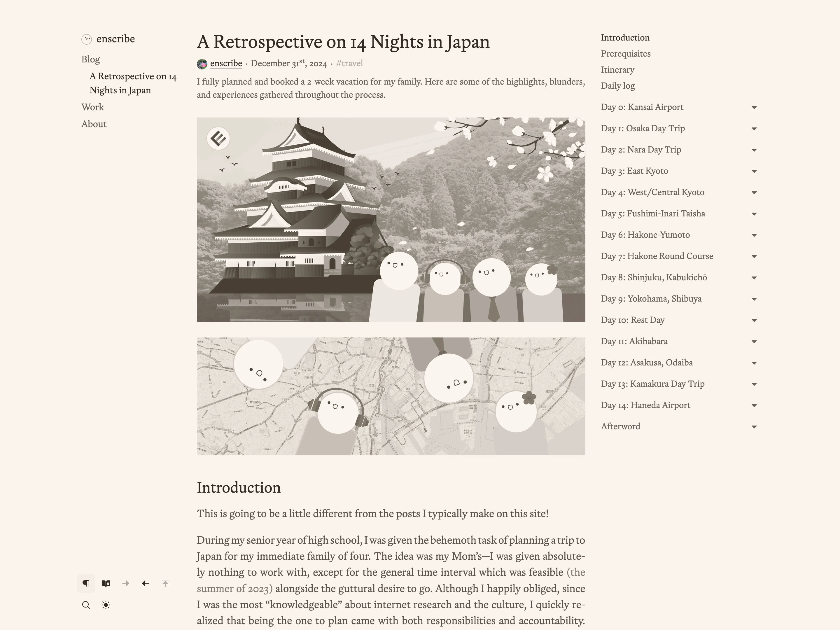
Task: Expand the Day 4: West/Central Kyoto arrow
Action: (754, 192)
